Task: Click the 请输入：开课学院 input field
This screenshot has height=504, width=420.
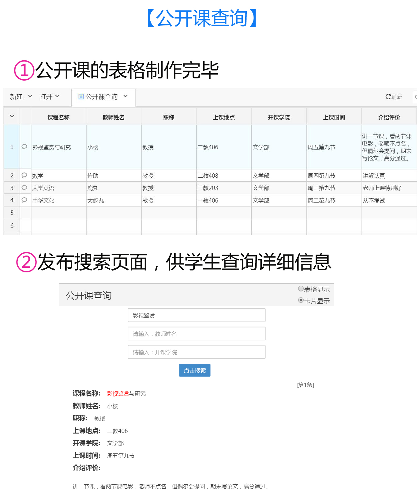Action: (197, 352)
